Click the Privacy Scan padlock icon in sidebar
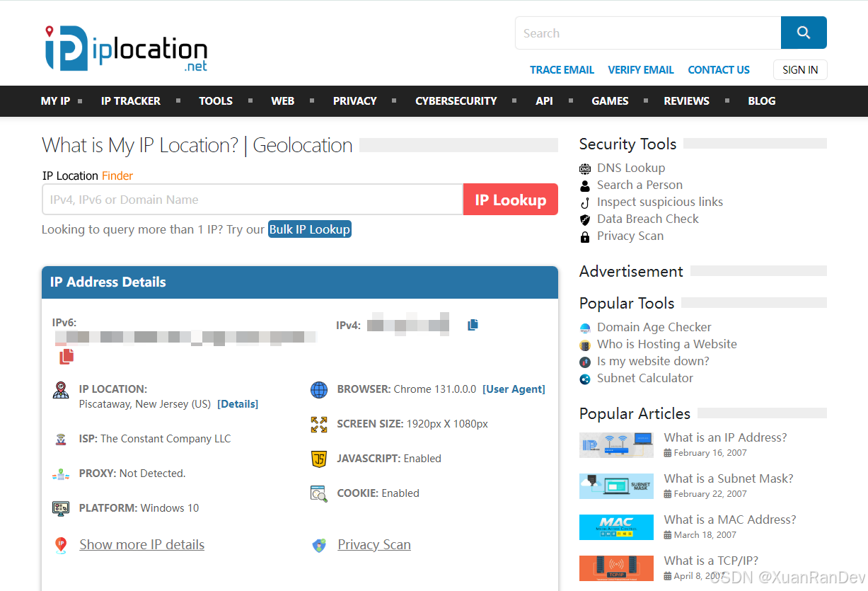Image resolution: width=868 pixels, height=591 pixels. click(x=585, y=236)
